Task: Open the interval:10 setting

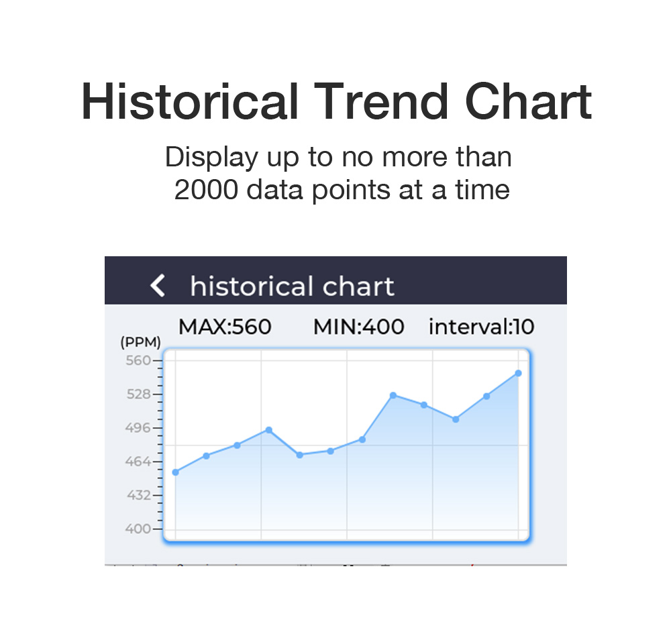Action: [481, 327]
